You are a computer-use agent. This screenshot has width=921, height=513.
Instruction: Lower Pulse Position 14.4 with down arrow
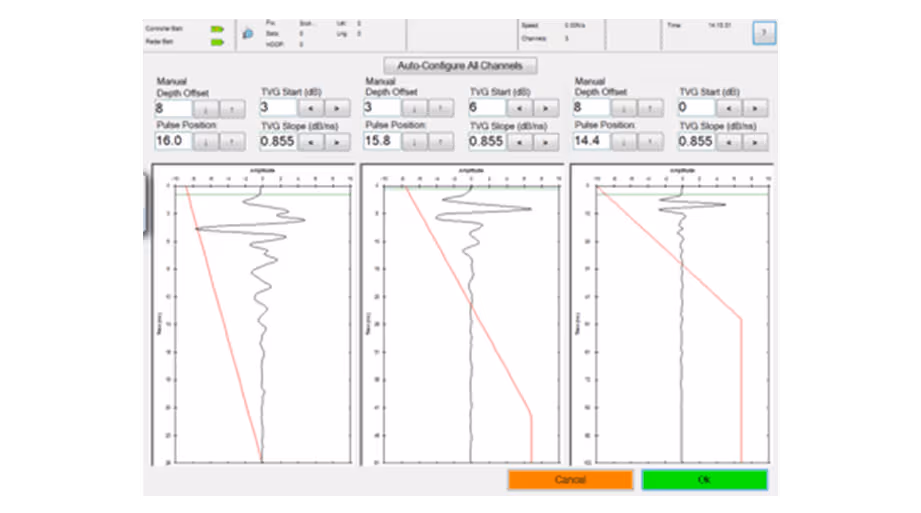tap(624, 142)
